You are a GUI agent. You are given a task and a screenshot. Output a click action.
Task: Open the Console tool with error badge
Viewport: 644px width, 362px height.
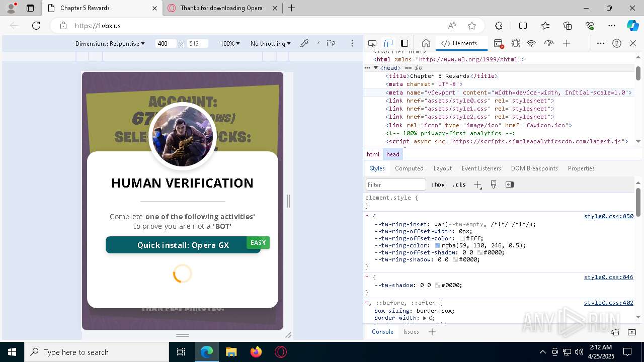499,43
